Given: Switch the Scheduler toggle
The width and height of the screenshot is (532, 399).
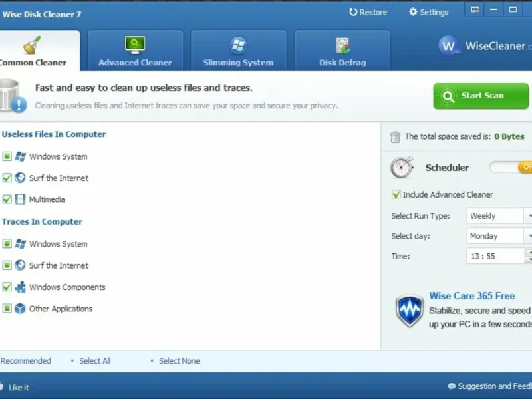Looking at the screenshot, I should click(x=511, y=167).
